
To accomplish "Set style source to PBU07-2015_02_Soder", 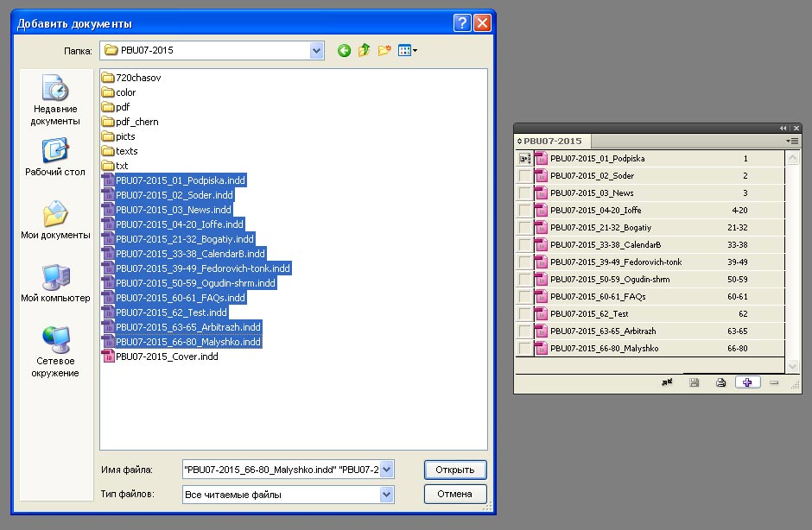I will pyautogui.click(x=524, y=175).
